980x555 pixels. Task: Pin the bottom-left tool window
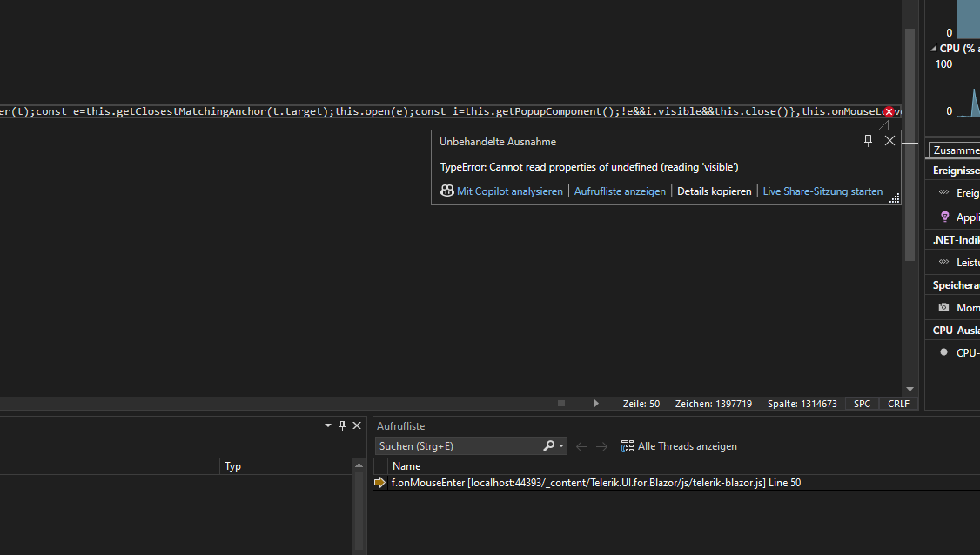click(342, 425)
